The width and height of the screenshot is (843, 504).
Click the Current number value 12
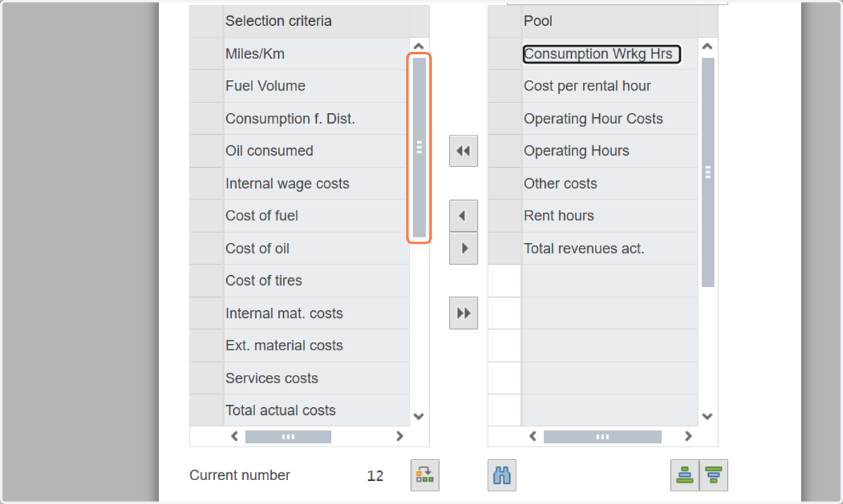tap(375, 476)
